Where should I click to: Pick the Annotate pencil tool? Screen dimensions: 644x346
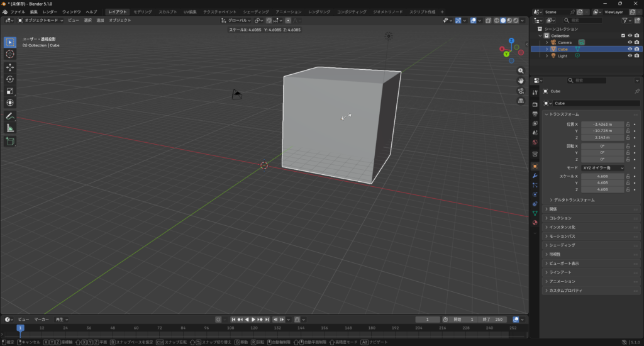(x=10, y=116)
